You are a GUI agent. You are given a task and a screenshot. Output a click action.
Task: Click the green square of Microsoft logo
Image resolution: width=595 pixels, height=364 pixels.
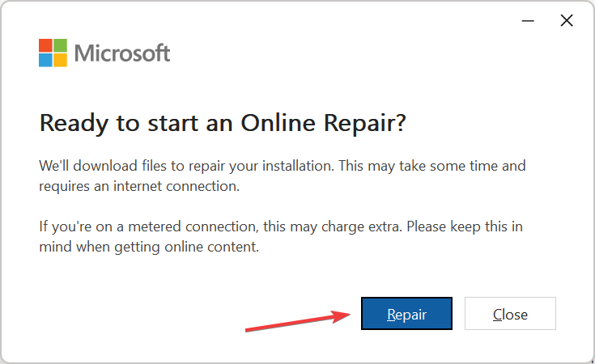coord(61,45)
